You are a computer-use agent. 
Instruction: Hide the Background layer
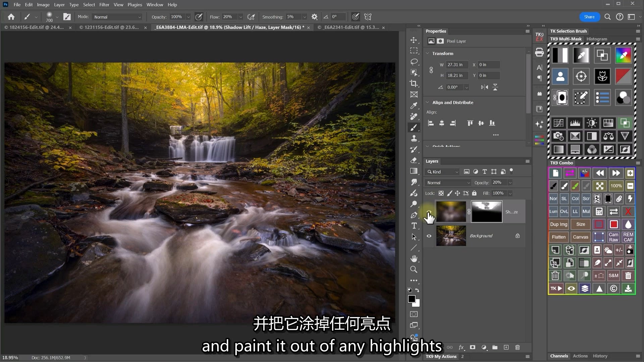tap(429, 236)
